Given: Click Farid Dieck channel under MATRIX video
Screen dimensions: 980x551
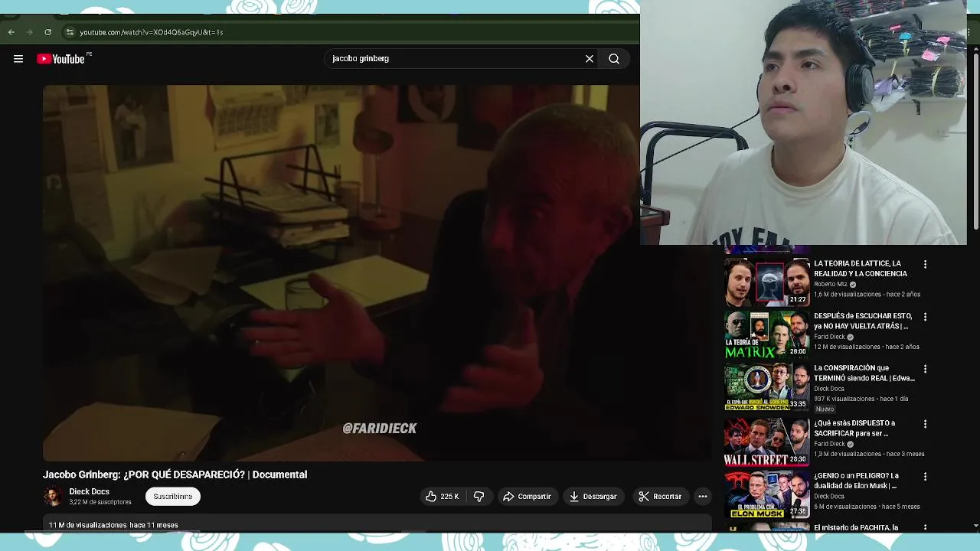Looking at the screenshot, I should coord(829,337).
